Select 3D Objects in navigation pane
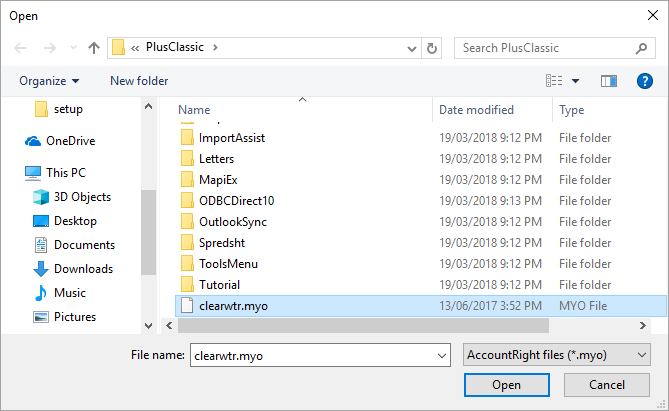Image resolution: width=669 pixels, height=411 pixels. (82, 197)
